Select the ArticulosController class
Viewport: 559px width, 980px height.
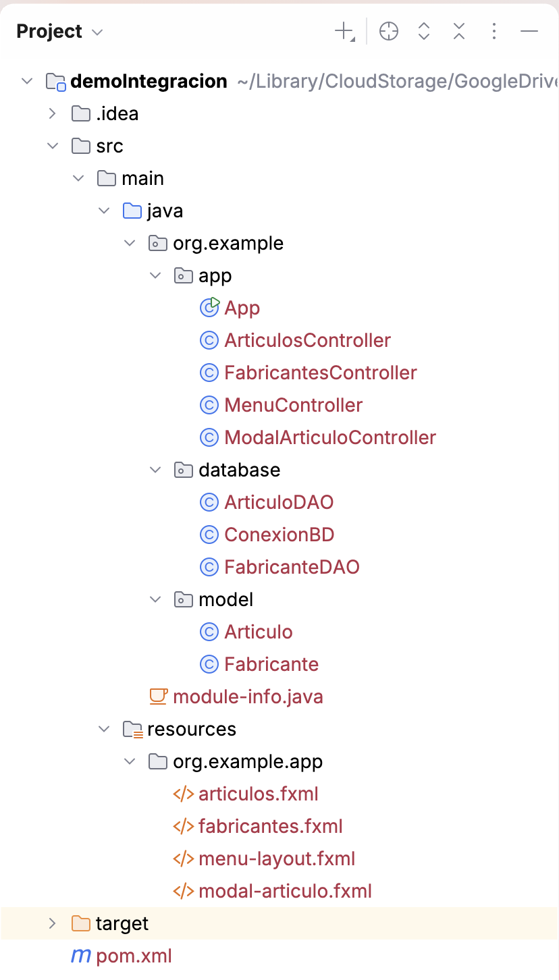pos(308,340)
